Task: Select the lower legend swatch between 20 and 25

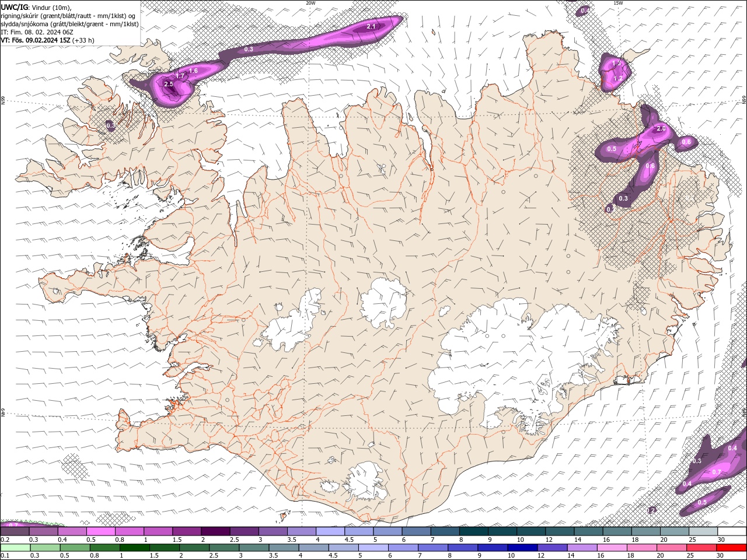Action: click(671, 548)
